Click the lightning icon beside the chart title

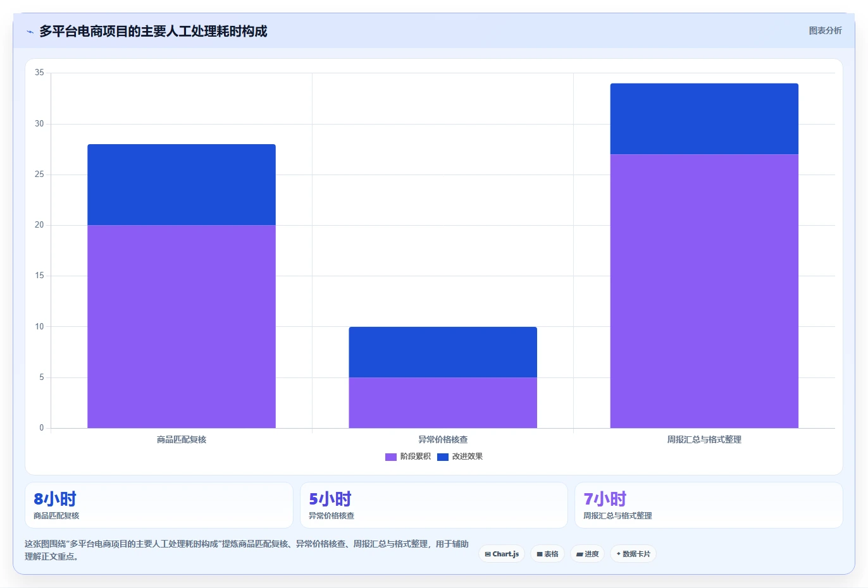[30, 32]
